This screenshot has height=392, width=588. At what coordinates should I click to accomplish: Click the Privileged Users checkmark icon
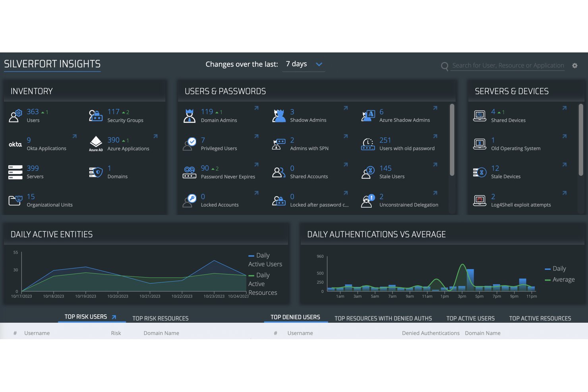[x=190, y=144]
